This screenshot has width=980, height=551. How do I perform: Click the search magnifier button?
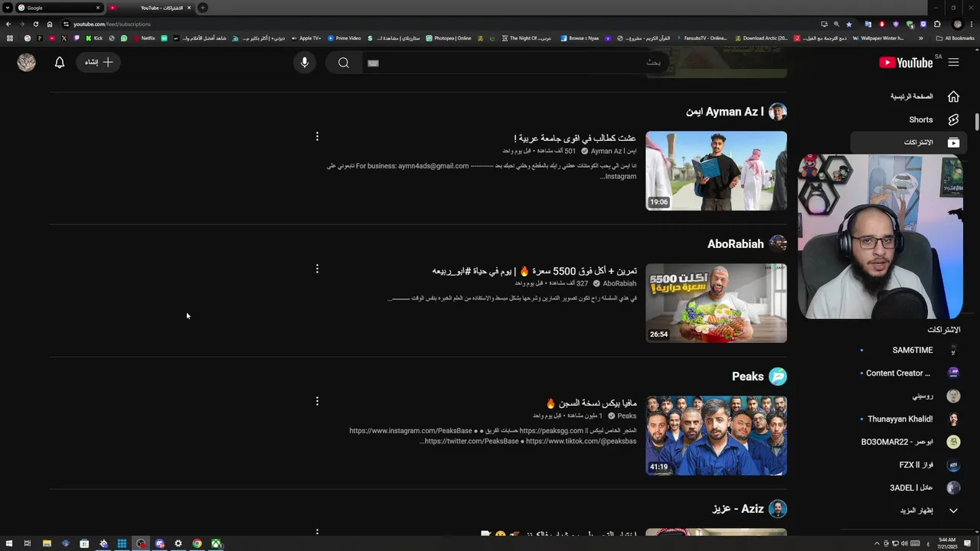tap(344, 63)
